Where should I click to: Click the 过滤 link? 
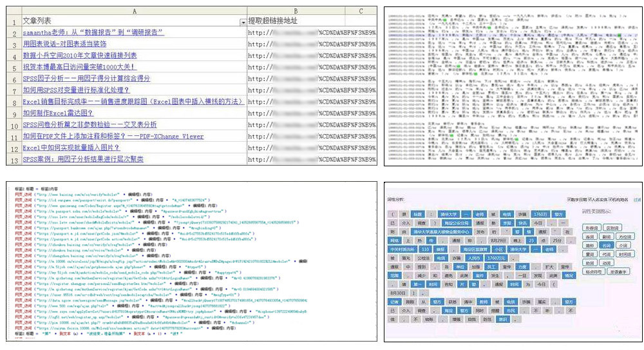637,199
